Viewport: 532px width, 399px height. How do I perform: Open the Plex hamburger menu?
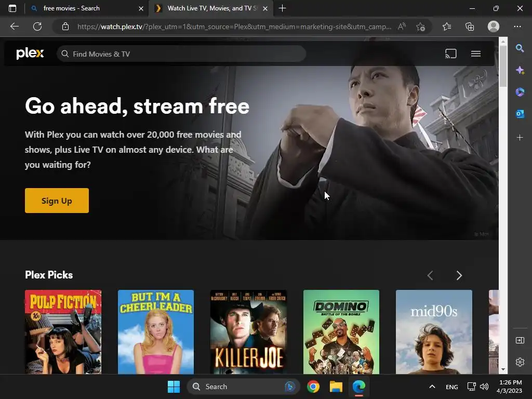pos(476,54)
